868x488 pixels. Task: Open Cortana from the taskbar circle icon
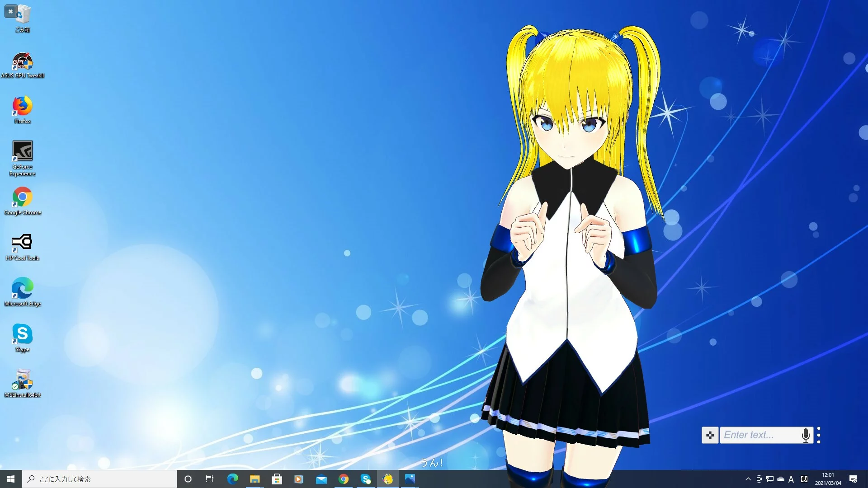188,479
